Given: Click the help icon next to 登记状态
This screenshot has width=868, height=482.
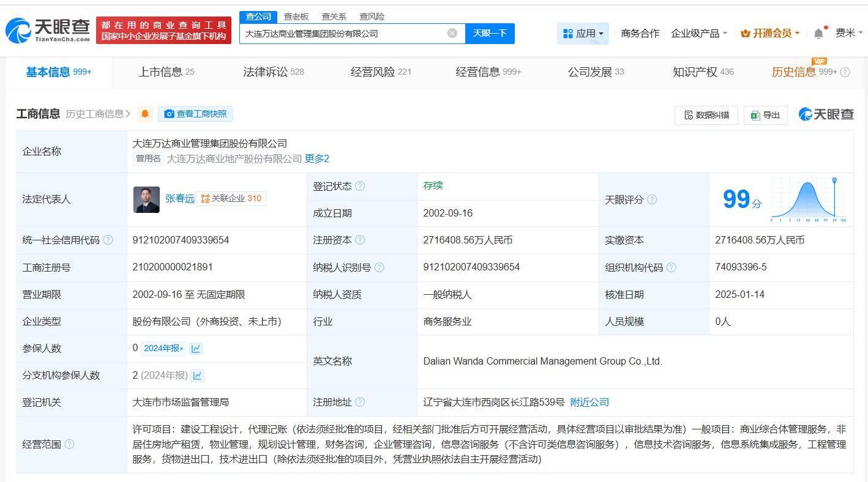Looking at the screenshot, I should (360, 186).
